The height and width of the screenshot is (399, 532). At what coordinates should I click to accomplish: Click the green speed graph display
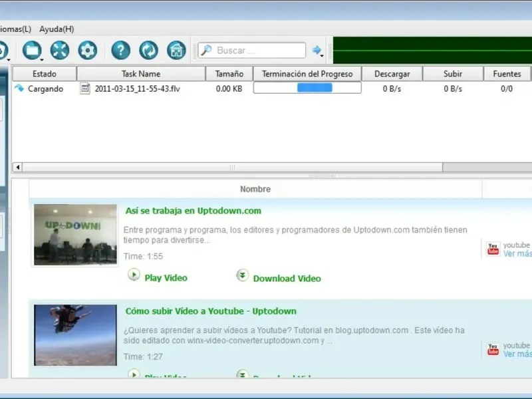coord(433,51)
